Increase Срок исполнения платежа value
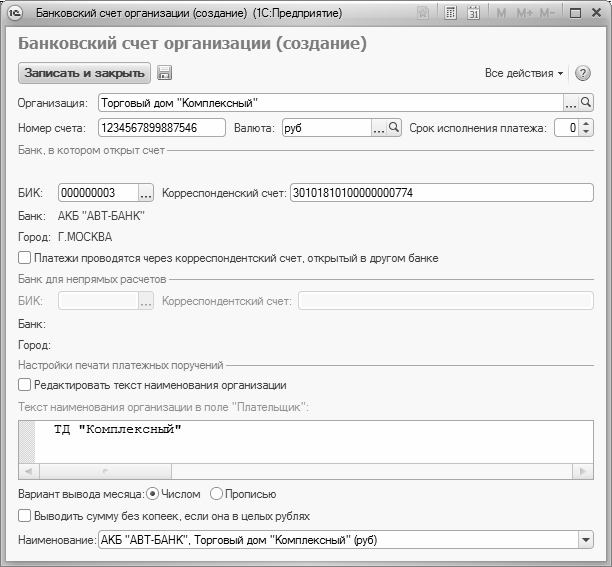Screen dimensions: 612x567 [x=586, y=123]
